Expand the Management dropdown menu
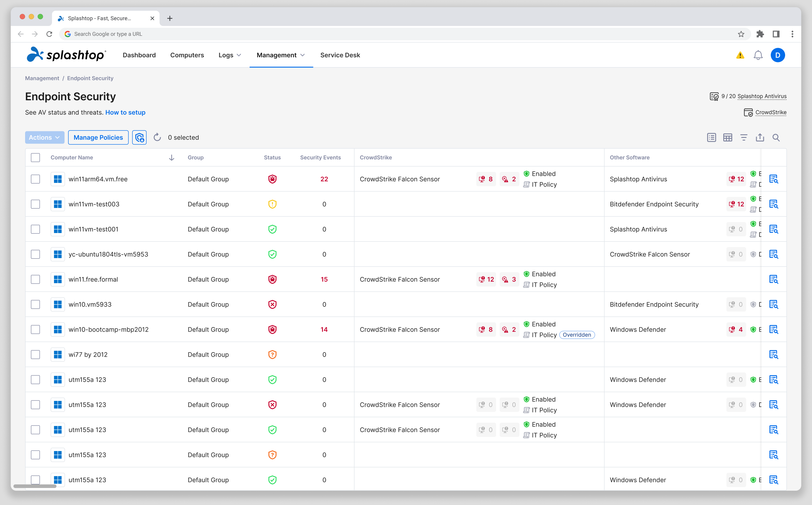This screenshot has height=505, width=812. pyautogui.click(x=281, y=55)
